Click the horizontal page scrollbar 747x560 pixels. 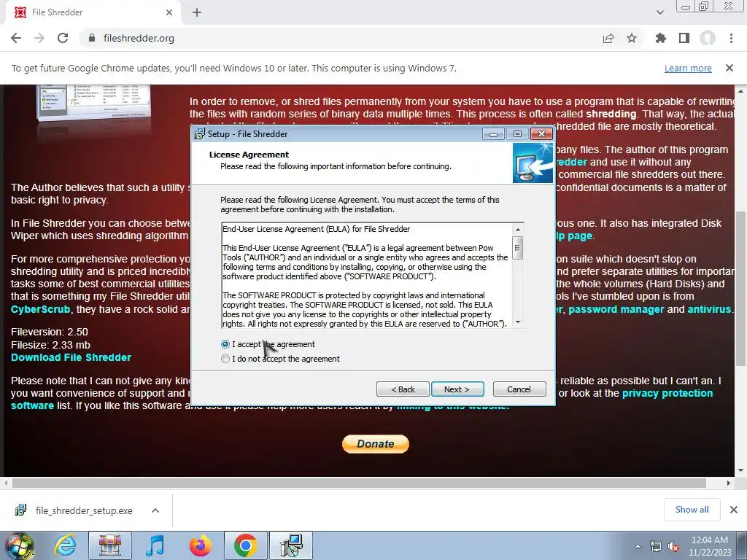pyautogui.click(x=359, y=483)
